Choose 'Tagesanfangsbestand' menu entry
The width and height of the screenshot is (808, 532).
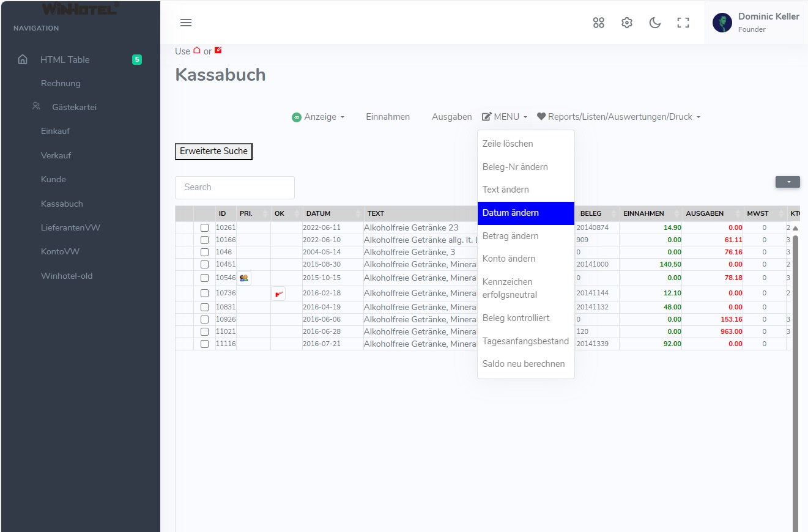pyautogui.click(x=526, y=341)
